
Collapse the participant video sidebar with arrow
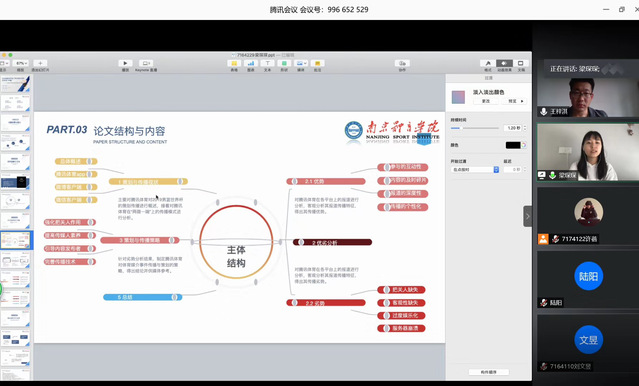point(527,216)
